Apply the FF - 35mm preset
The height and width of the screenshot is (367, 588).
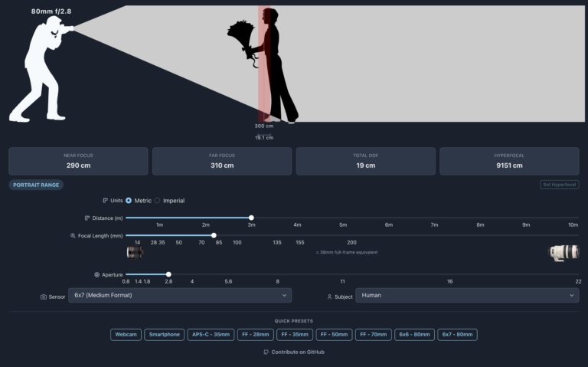tap(295, 334)
